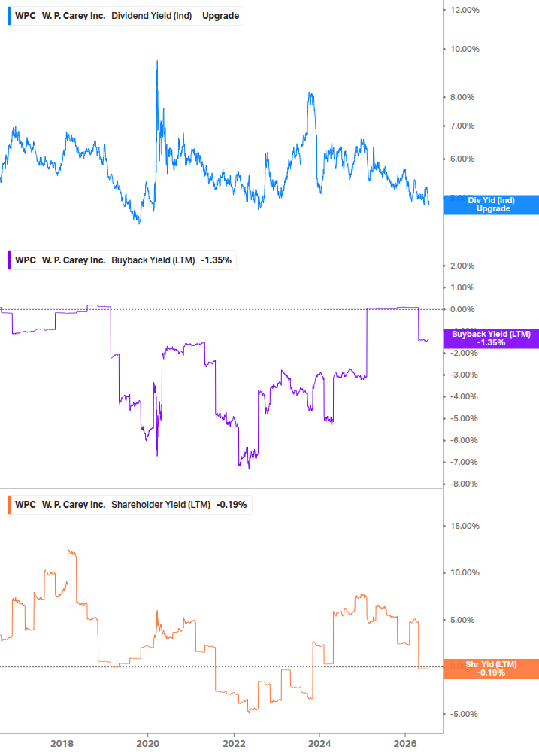The image size is (539, 756).
Task: Click the purple Buyback Yield (LTM) axis tag
Action: (491, 339)
